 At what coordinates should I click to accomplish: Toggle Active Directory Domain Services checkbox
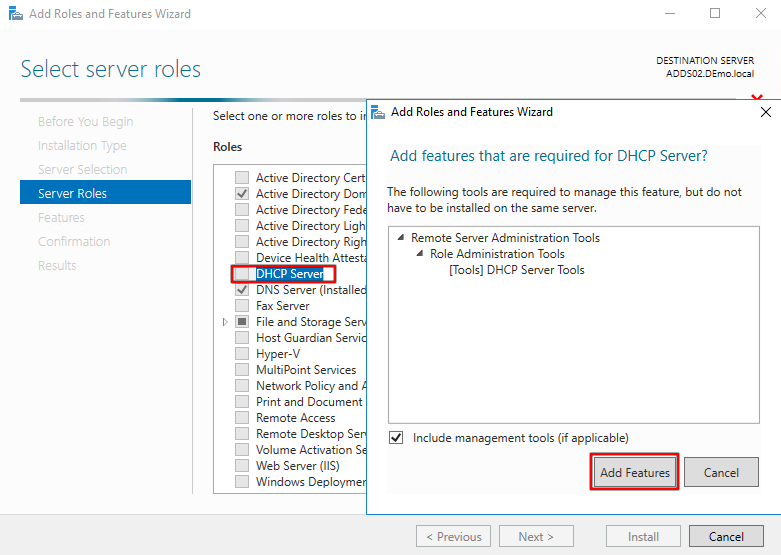(242, 193)
